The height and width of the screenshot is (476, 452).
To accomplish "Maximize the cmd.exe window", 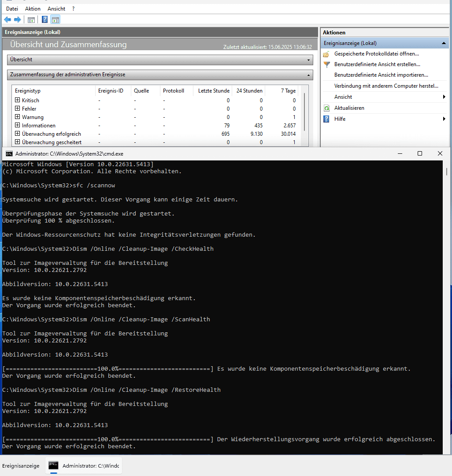I will click(x=420, y=154).
